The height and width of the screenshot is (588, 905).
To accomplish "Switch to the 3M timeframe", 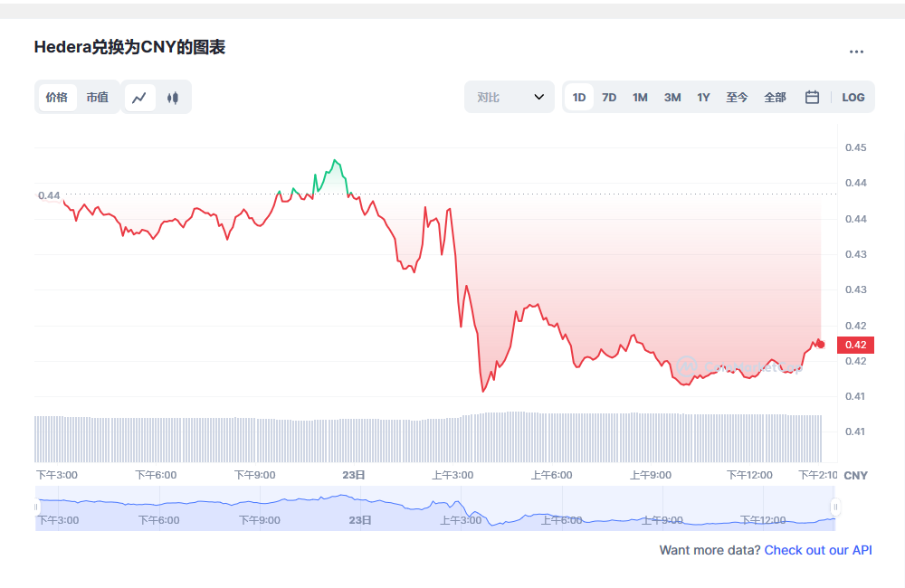I will 672,97.
